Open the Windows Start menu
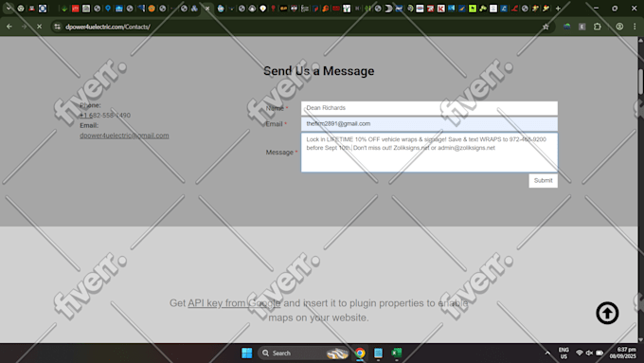 pos(247,353)
